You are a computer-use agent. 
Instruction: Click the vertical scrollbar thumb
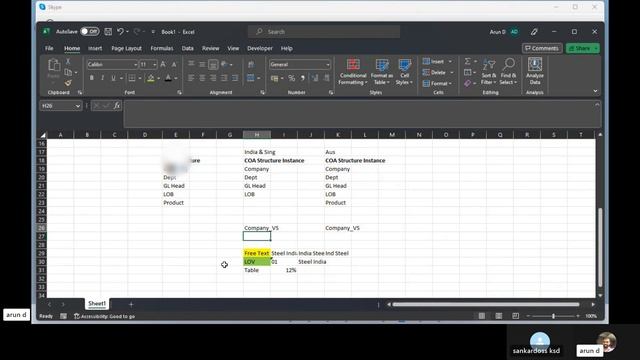pos(600,247)
